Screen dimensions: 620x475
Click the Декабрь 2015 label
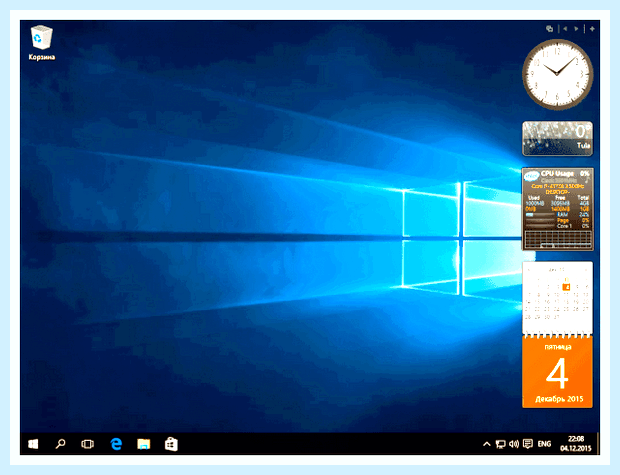click(559, 399)
